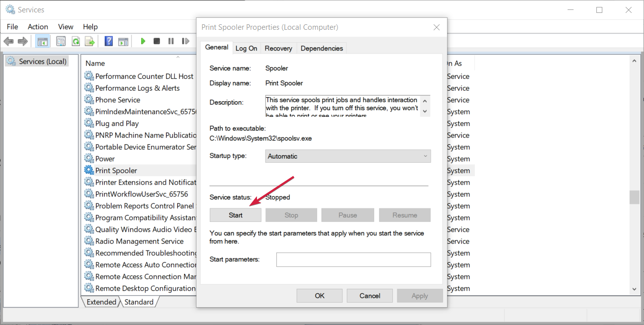This screenshot has height=325, width=644.
Task: Click the services list vertical scrollbar thumb
Action: pos(634,197)
